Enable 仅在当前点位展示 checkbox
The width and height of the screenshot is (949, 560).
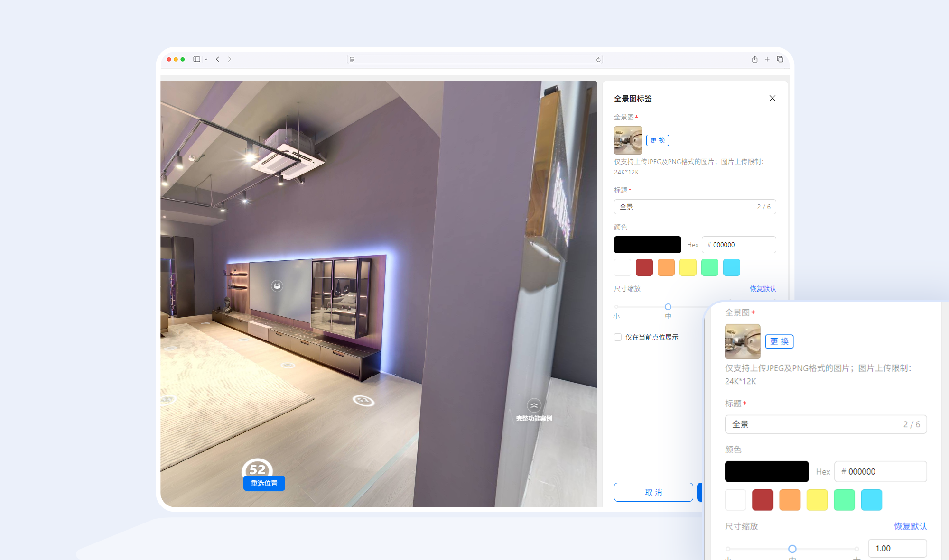(618, 337)
